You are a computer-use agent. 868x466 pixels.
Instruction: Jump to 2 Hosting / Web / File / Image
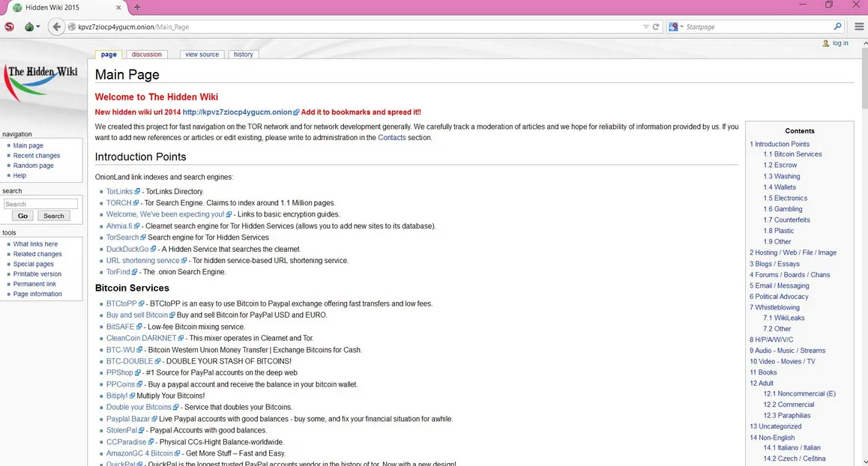pos(793,252)
